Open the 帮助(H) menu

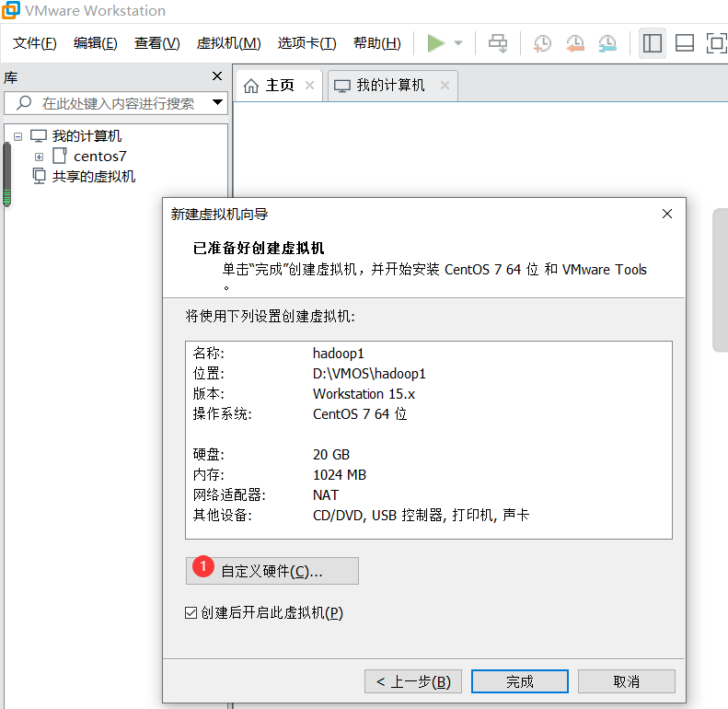tap(377, 43)
